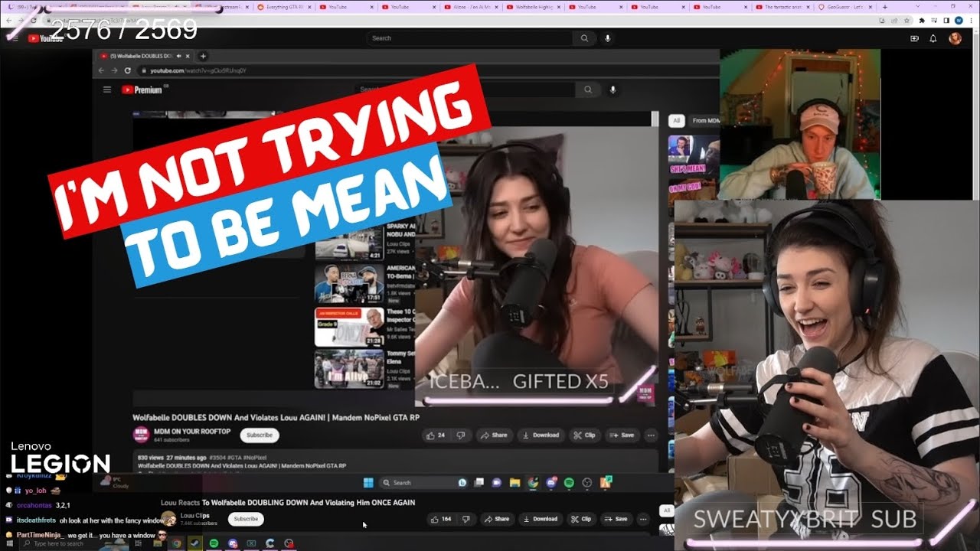Image resolution: width=980 pixels, height=551 pixels.
Task: Open the SHE'S MEAN! sidebar thumbnail
Action: point(694,156)
